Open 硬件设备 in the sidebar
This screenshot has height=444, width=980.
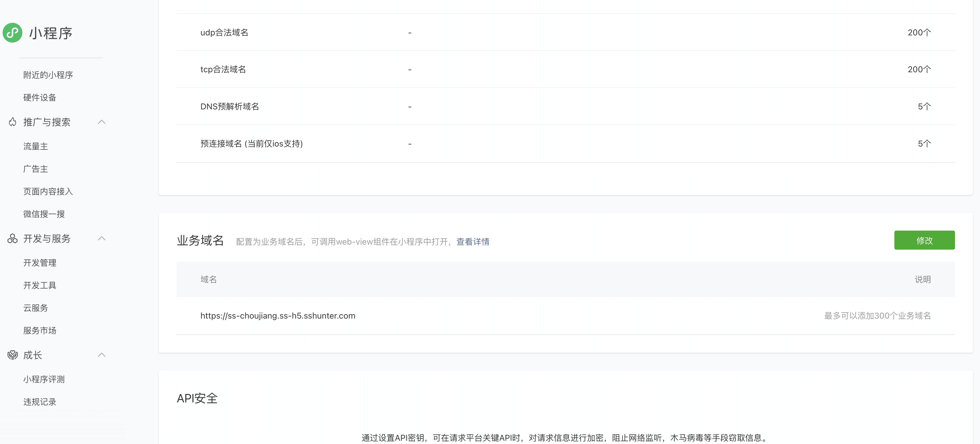(40, 98)
